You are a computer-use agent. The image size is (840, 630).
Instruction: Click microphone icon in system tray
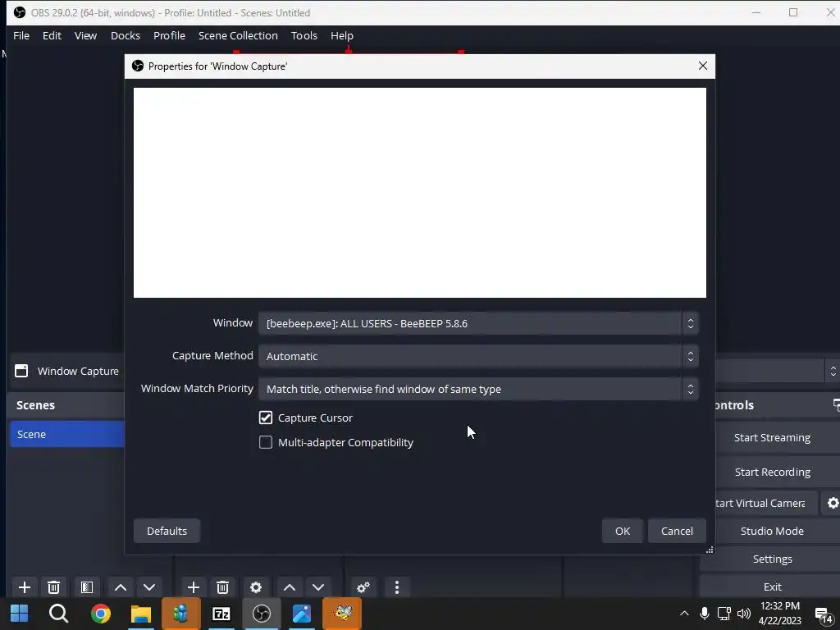coord(705,614)
